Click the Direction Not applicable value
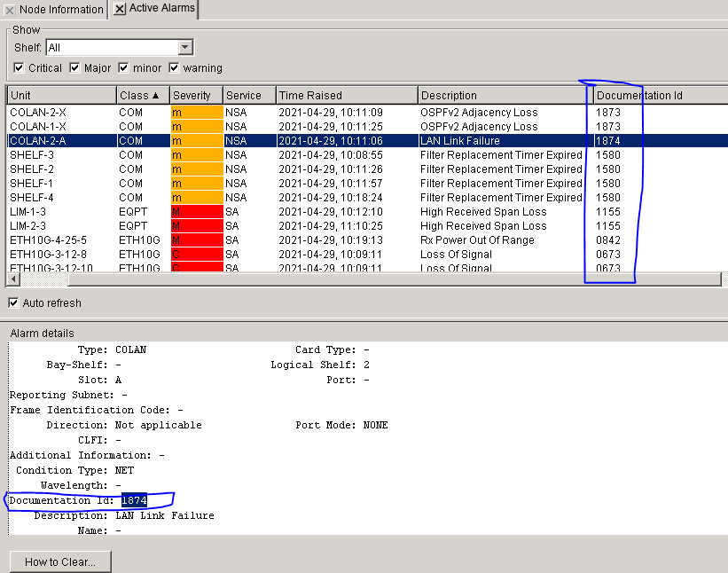 click(159, 425)
